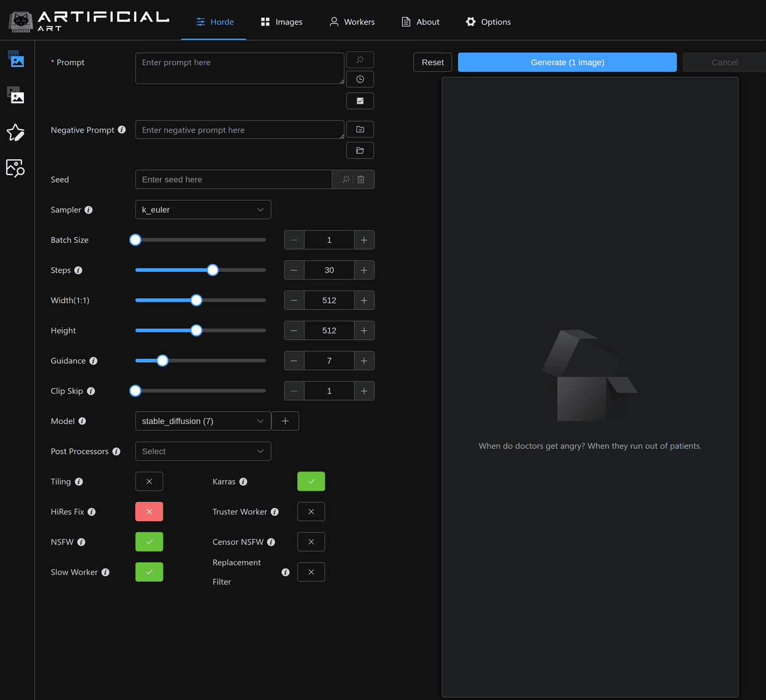Clear seed with the trash icon
The image size is (766, 700).
click(x=361, y=179)
